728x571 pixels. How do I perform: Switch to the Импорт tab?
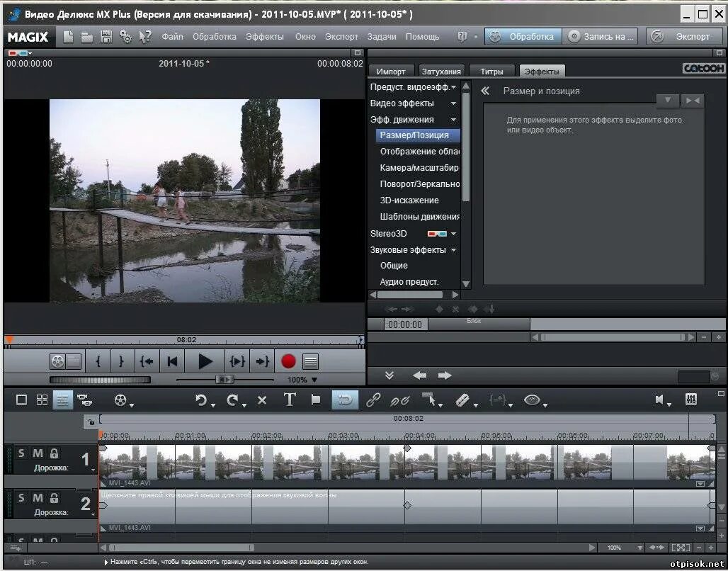pyautogui.click(x=391, y=71)
